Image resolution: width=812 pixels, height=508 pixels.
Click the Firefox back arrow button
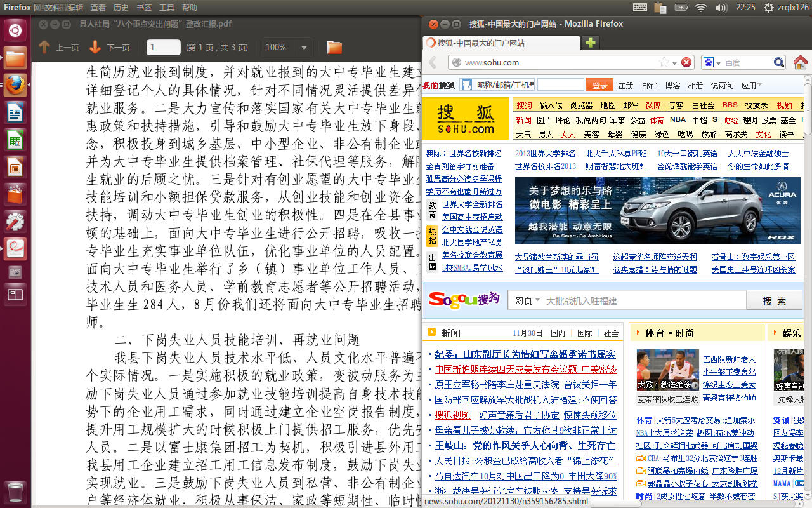tap(433, 62)
